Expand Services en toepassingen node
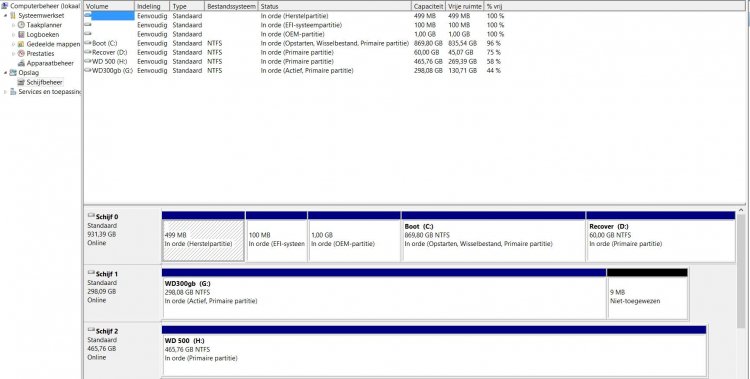The width and height of the screenshot is (750, 379). 5,92
